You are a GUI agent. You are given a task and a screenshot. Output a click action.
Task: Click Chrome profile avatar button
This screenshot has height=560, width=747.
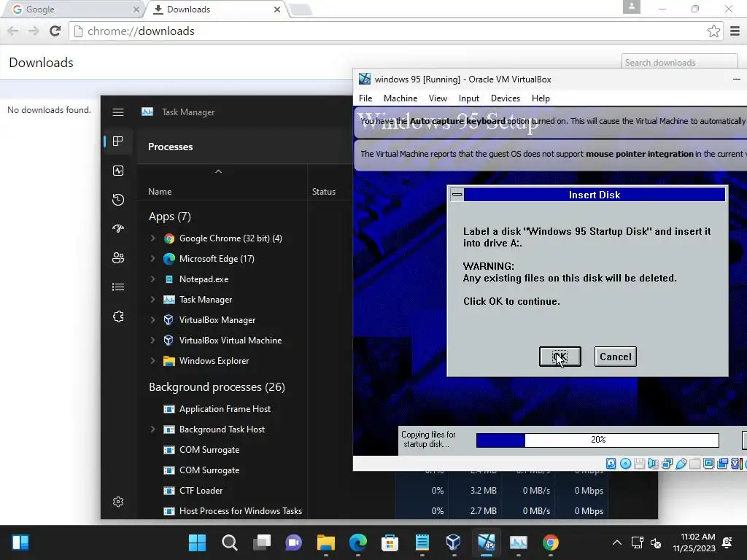(631, 7)
